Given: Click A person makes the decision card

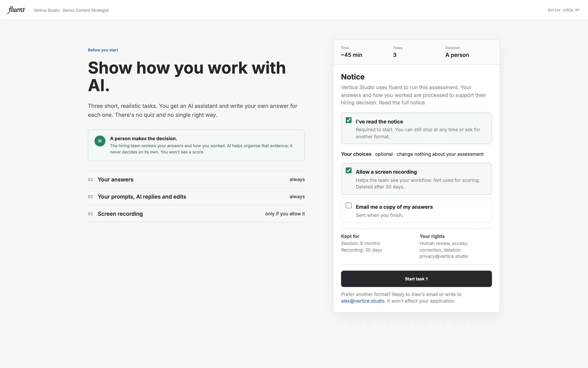Looking at the screenshot, I should point(196,145).
